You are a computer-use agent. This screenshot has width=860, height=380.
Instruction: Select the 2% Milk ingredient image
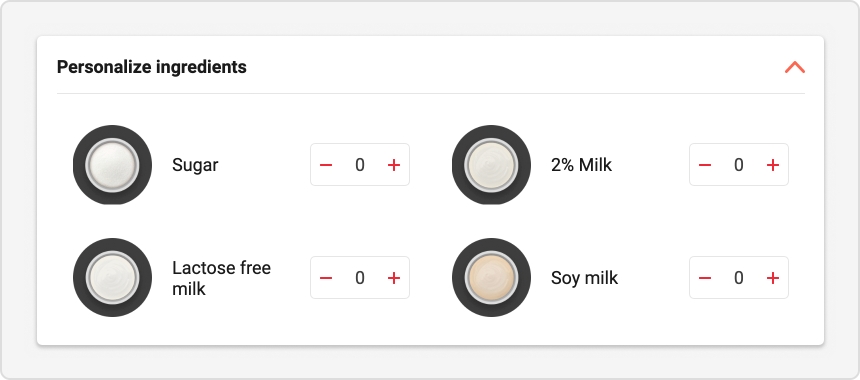pos(491,165)
